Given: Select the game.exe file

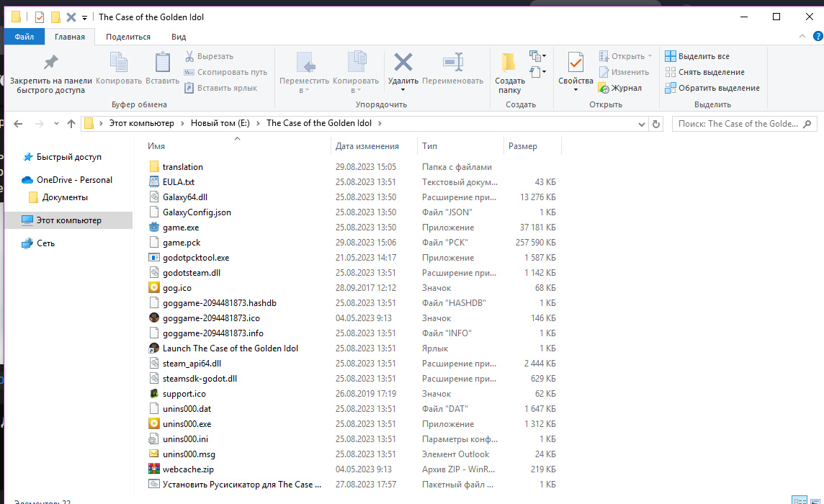Looking at the screenshot, I should 181,228.
